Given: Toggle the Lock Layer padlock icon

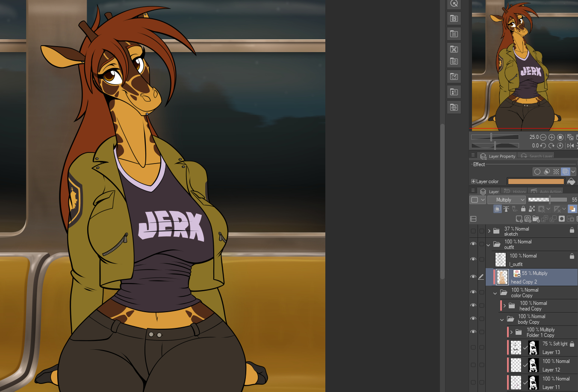Looking at the screenshot, I should click(x=523, y=209).
